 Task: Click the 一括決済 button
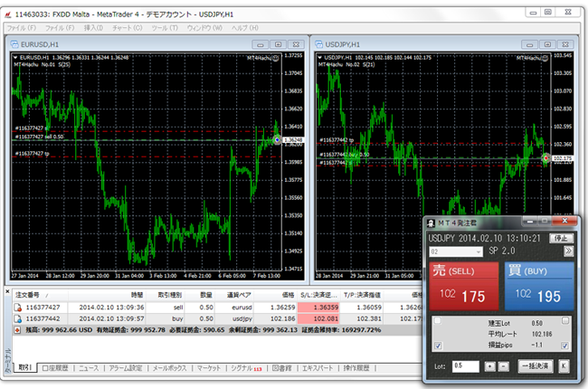536,366
